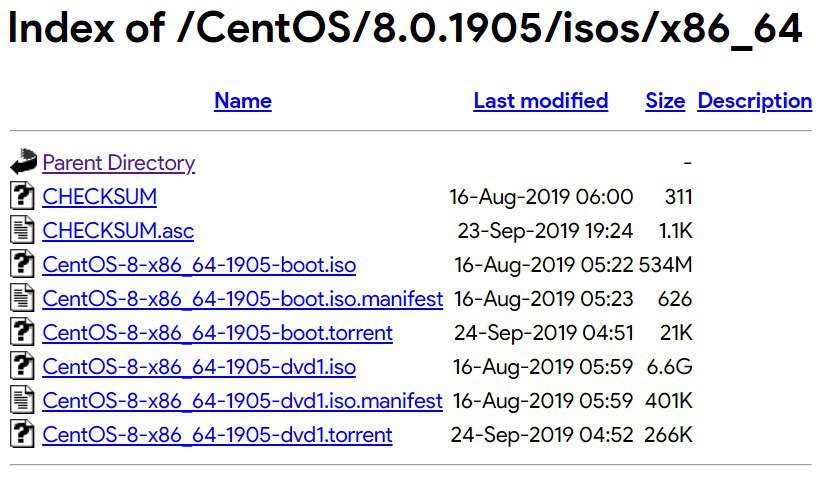Click the icon beside the dvd1.torrent entry
The width and height of the screenshot is (826, 480).
click(x=22, y=434)
